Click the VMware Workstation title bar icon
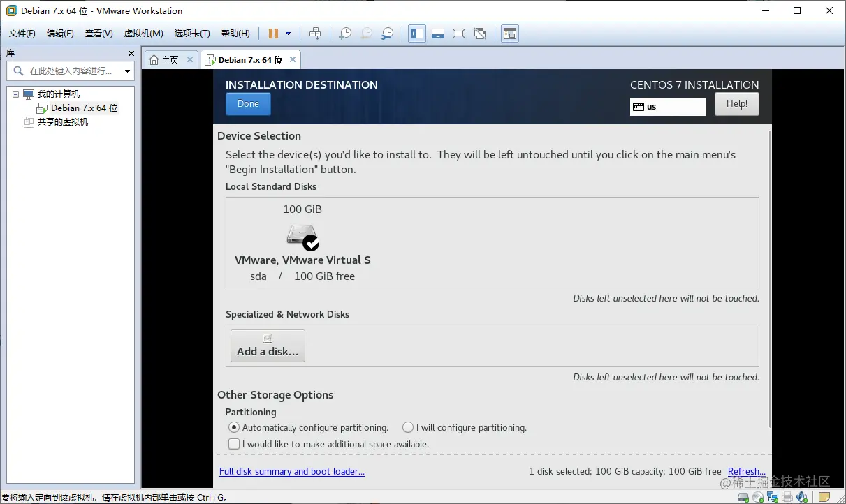Viewport: 846px width, 504px height. coord(12,10)
